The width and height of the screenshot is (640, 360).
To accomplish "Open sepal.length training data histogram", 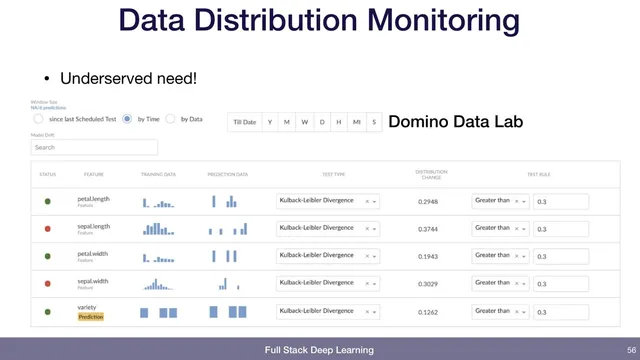I will (x=158, y=229).
